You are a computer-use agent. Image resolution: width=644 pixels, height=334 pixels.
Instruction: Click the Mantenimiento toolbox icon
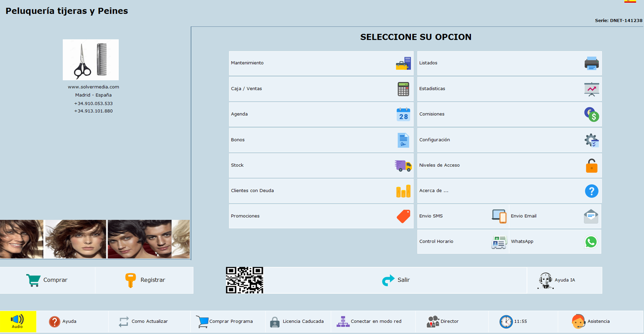point(403,63)
